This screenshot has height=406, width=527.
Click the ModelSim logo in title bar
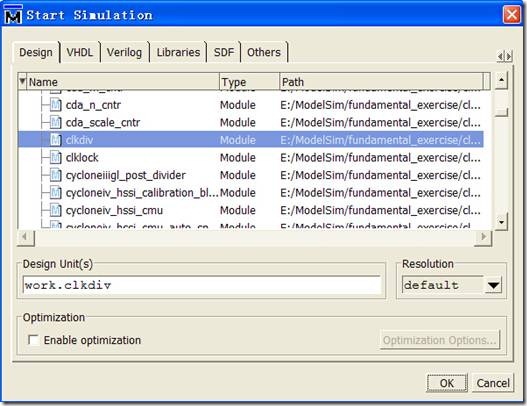tap(13, 15)
